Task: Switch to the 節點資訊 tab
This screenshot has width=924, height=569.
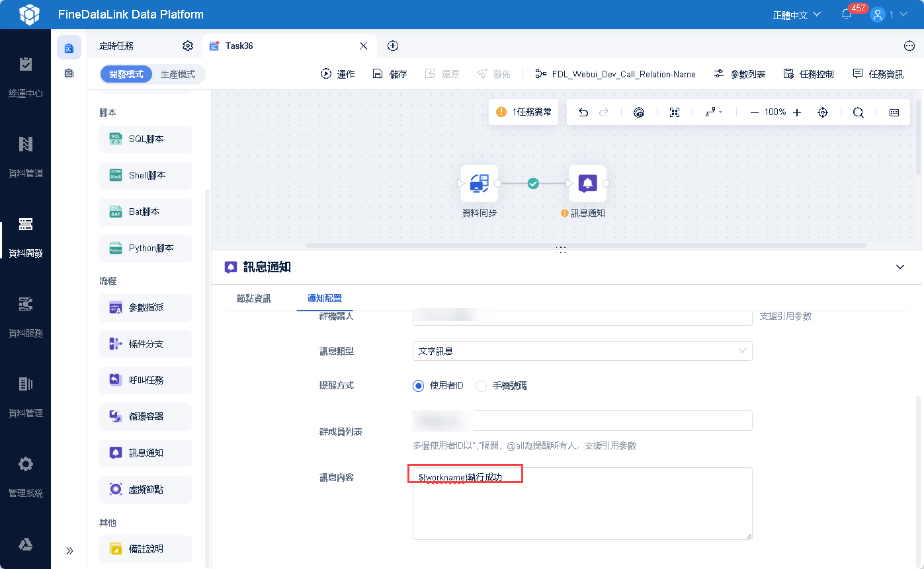Action: tap(254, 299)
